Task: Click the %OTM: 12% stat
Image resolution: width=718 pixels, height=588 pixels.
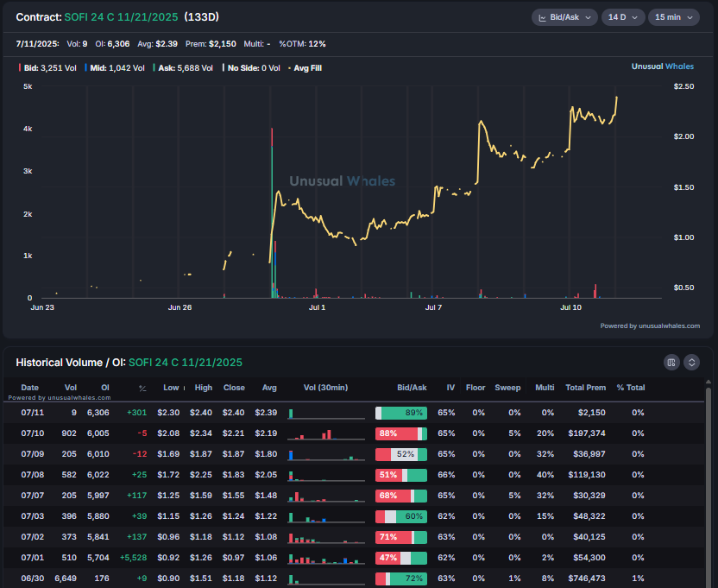Action: click(x=302, y=44)
